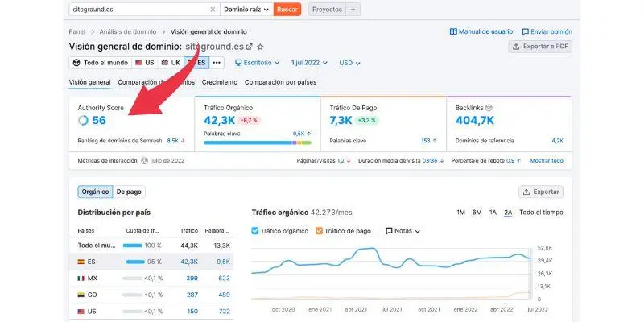Open the USD currency dropdown
Viewport: 644px width, 322px height.
click(x=351, y=63)
